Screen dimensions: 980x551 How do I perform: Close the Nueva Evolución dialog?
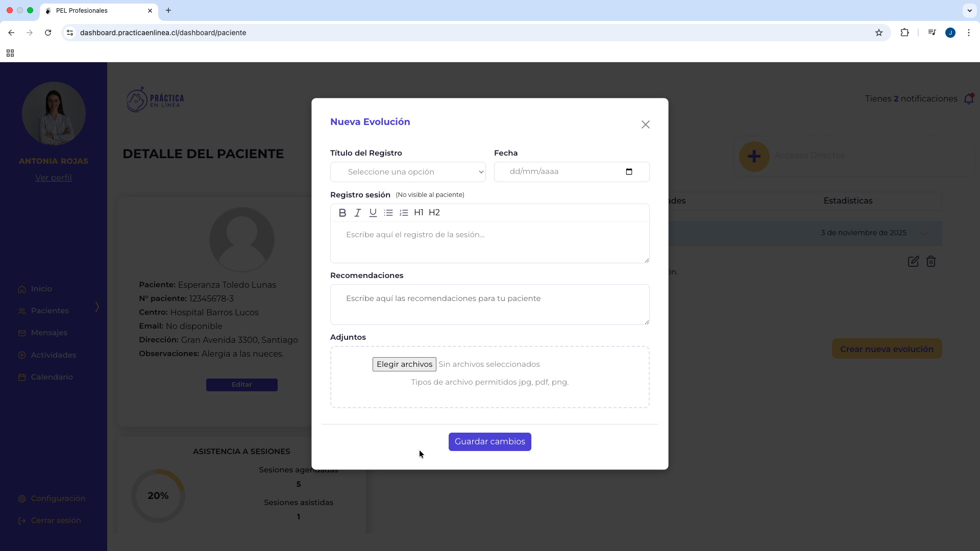point(646,124)
